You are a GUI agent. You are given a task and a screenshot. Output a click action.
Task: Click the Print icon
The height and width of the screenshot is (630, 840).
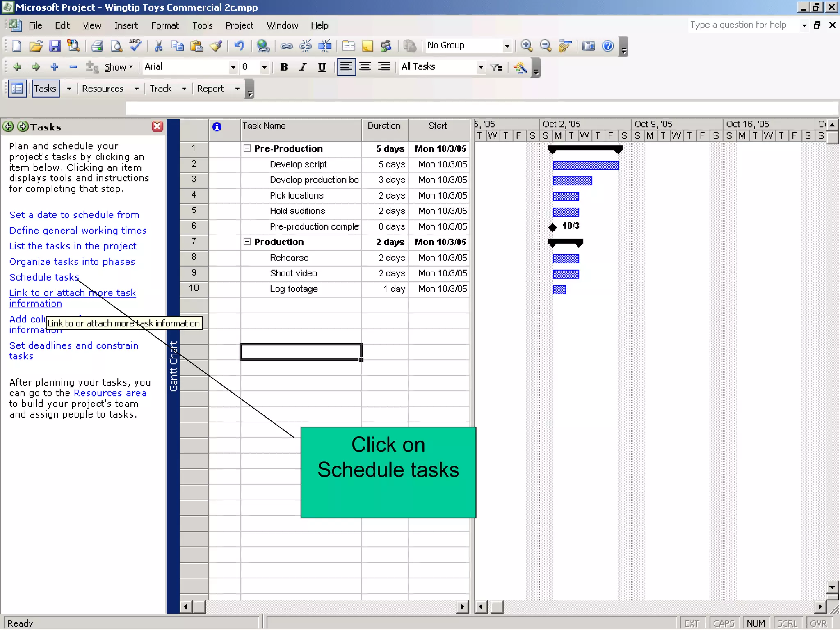tap(97, 46)
